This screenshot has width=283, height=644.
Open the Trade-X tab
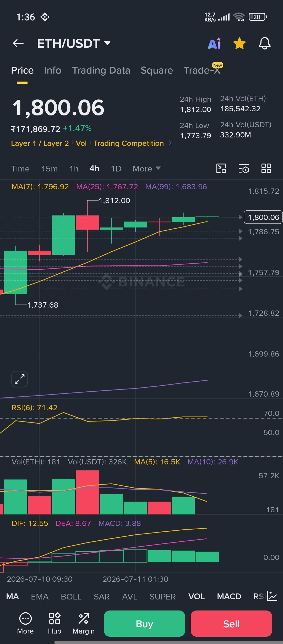click(x=202, y=70)
